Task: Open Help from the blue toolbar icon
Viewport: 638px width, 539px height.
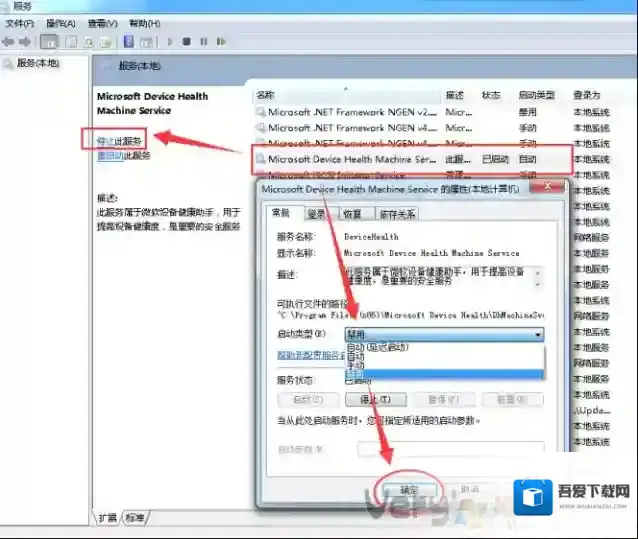Action: coord(129,41)
